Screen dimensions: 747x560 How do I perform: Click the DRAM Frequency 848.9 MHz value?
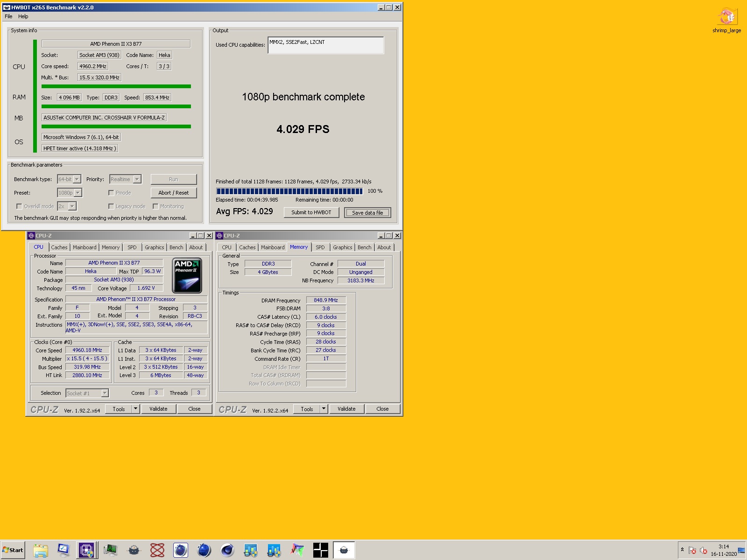tap(326, 300)
